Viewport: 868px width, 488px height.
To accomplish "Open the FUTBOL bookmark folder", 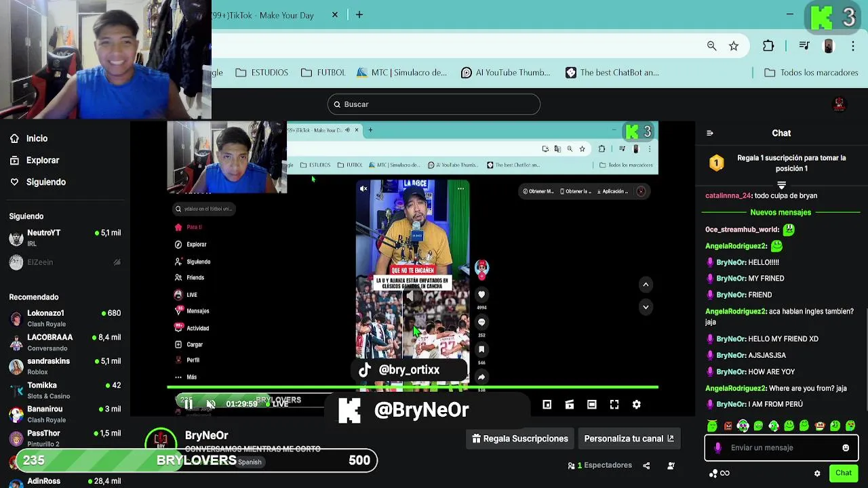I will tap(323, 73).
